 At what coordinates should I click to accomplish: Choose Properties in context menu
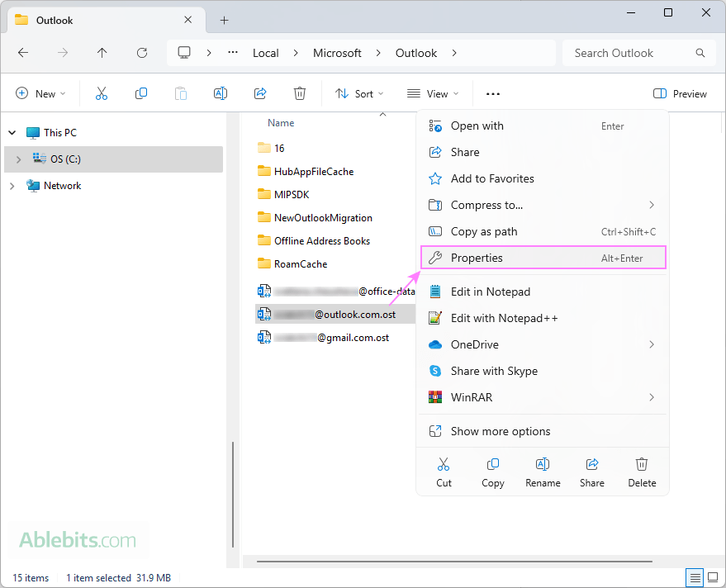(543, 258)
